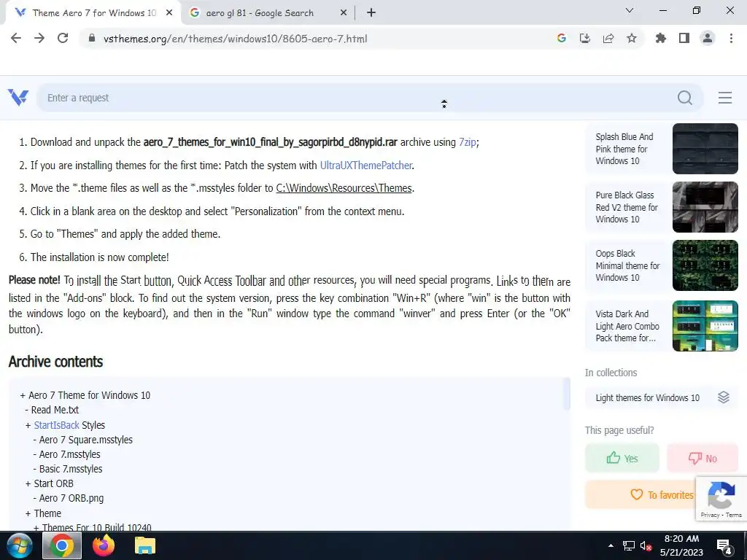
Task: Open the Chrome profile avatar
Action: [708, 38]
